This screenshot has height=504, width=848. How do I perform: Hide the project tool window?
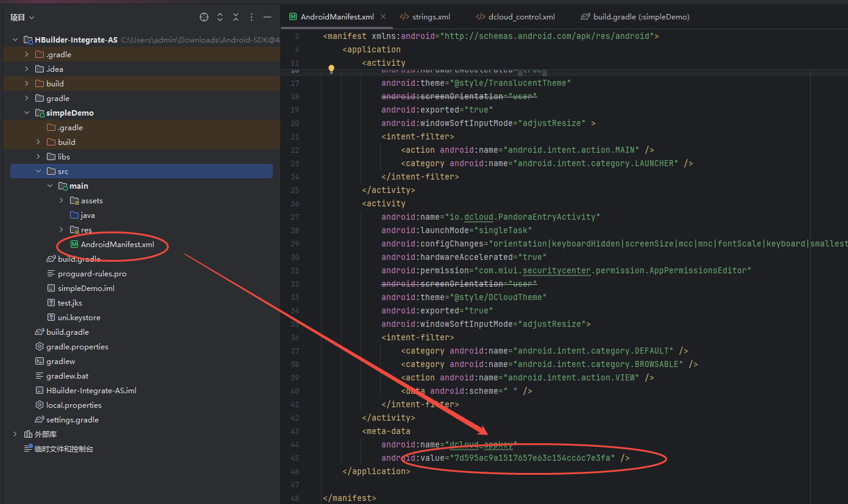click(x=267, y=17)
